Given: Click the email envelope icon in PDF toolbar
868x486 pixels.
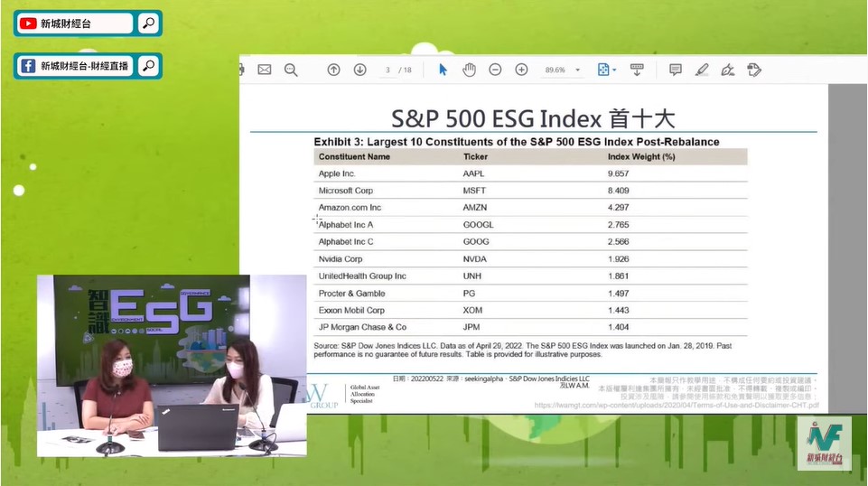Looking at the screenshot, I should pos(265,70).
